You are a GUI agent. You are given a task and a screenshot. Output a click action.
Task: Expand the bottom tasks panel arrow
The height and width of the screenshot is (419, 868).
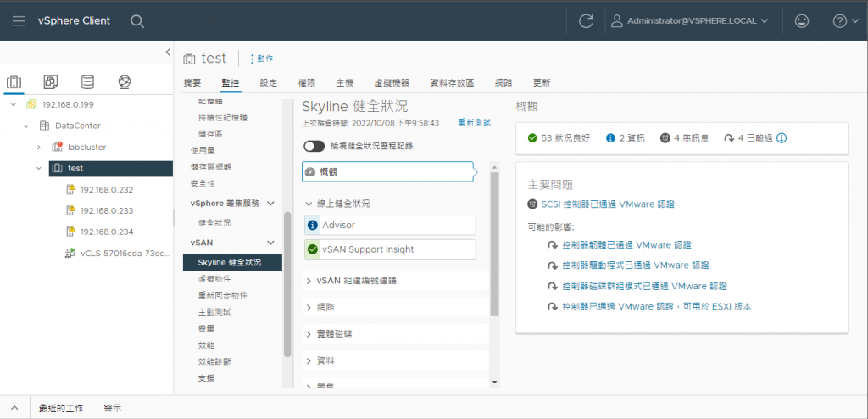click(x=14, y=409)
